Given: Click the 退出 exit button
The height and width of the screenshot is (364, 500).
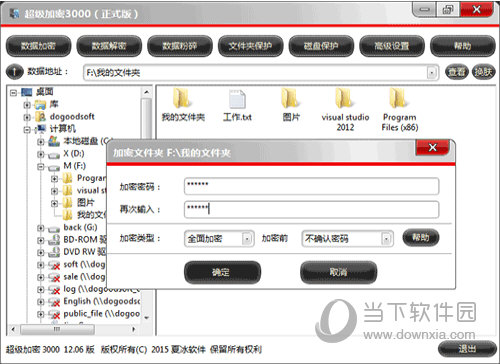Looking at the screenshot, I should click(x=467, y=349).
